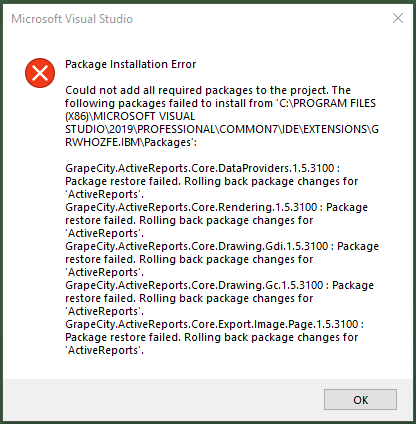Click first 'ActiveReports'. line under DataProviders
Viewport: 416px width, 424px height.
[105, 194]
